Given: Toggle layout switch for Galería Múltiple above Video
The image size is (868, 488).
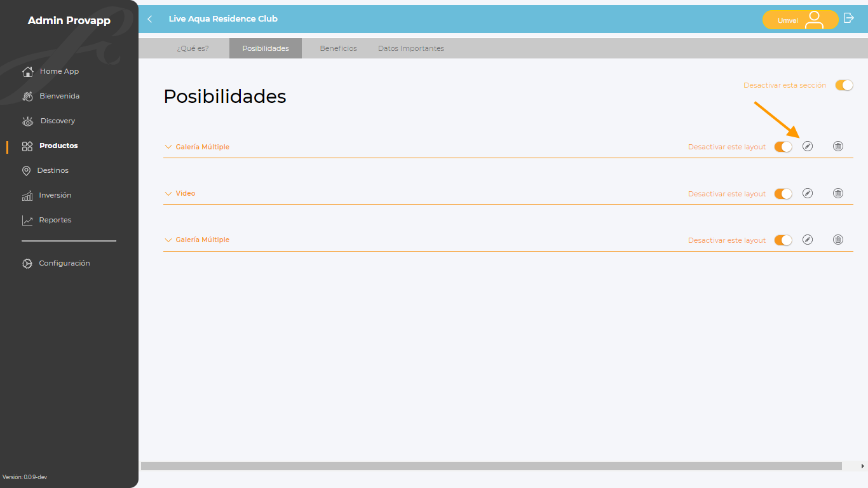Looking at the screenshot, I should click(x=783, y=147).
